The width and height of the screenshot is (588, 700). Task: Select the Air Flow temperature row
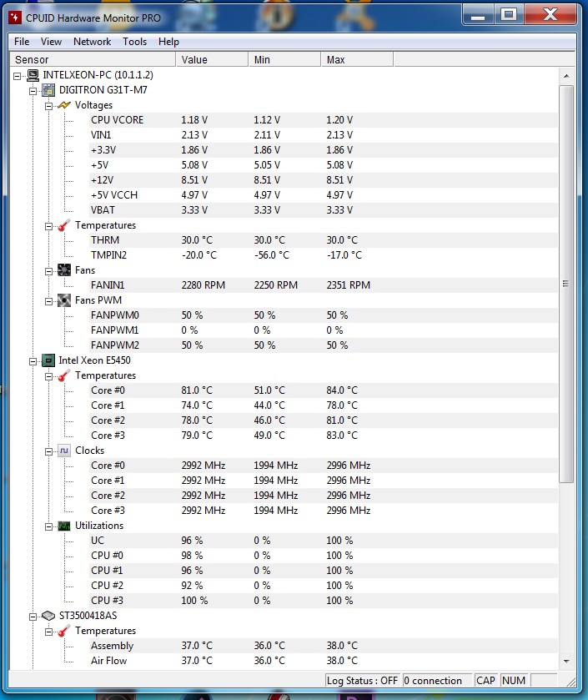coord(324,661)
